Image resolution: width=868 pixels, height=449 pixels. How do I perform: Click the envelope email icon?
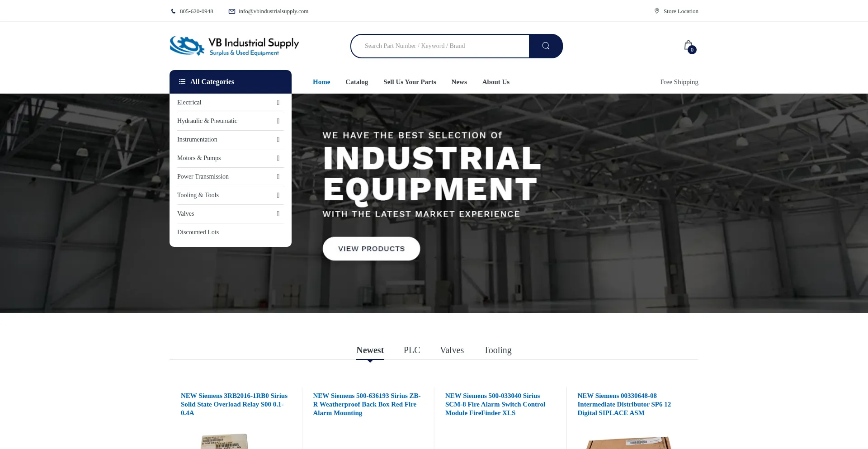pyautogui.click(x=232, y=11)
